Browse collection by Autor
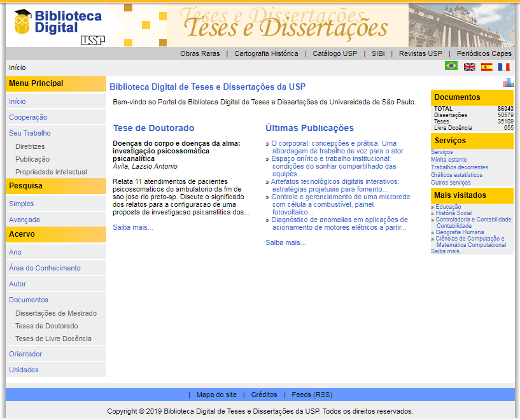 point(17,284)
